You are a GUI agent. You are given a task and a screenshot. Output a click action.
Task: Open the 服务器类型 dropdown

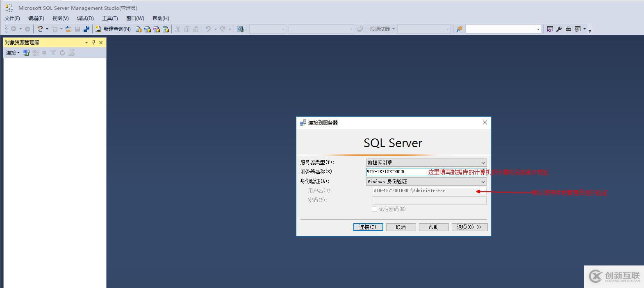coord(426,163)
